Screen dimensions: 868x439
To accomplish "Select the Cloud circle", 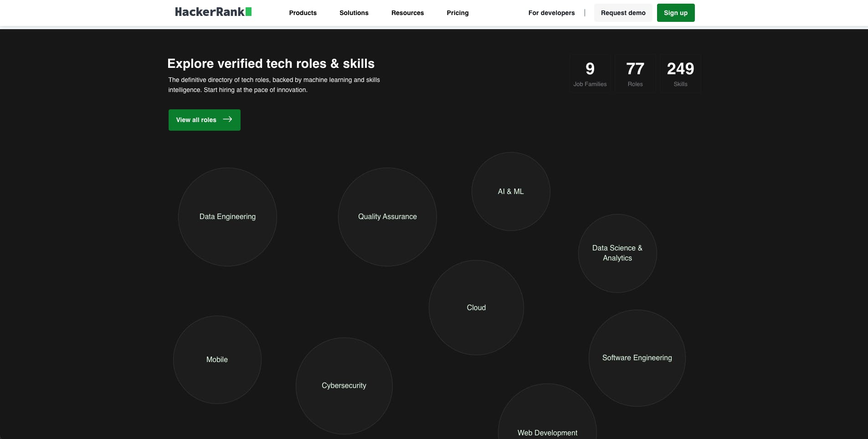I will point(476,307).
